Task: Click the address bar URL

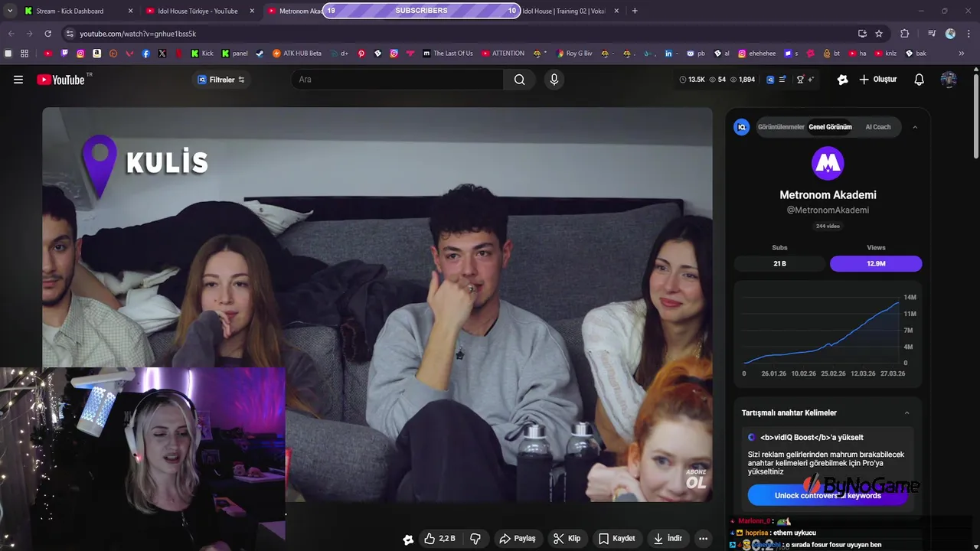Action: pyautogui.click(x=138, y=34)
